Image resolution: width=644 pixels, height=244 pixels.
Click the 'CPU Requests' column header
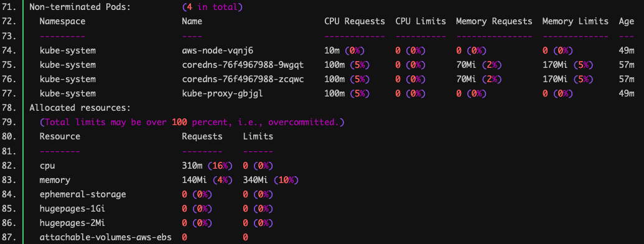[355, 21]
